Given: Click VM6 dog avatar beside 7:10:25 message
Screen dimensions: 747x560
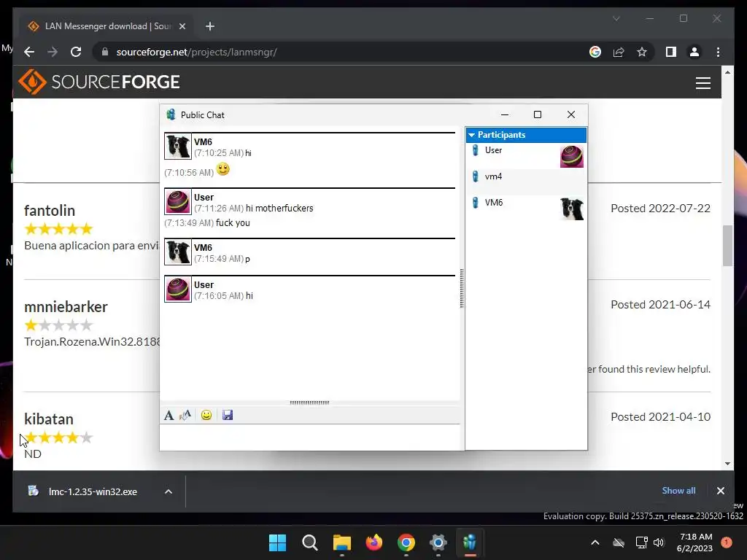Looking at the screenshot, I should (178, 146).
